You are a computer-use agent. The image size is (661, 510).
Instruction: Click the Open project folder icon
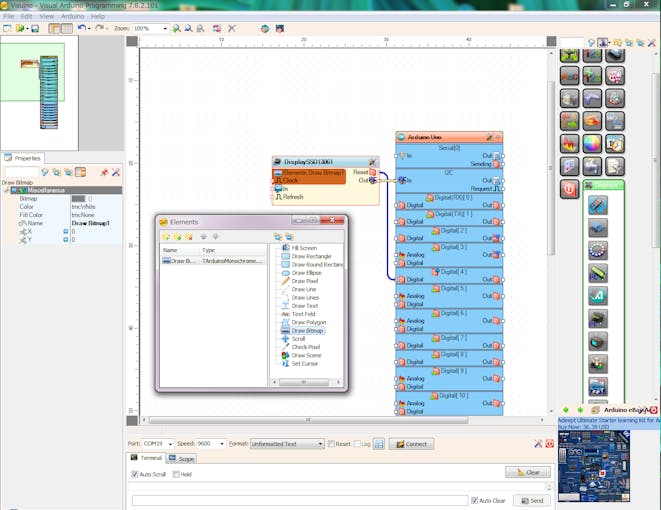tap(19, 28)
